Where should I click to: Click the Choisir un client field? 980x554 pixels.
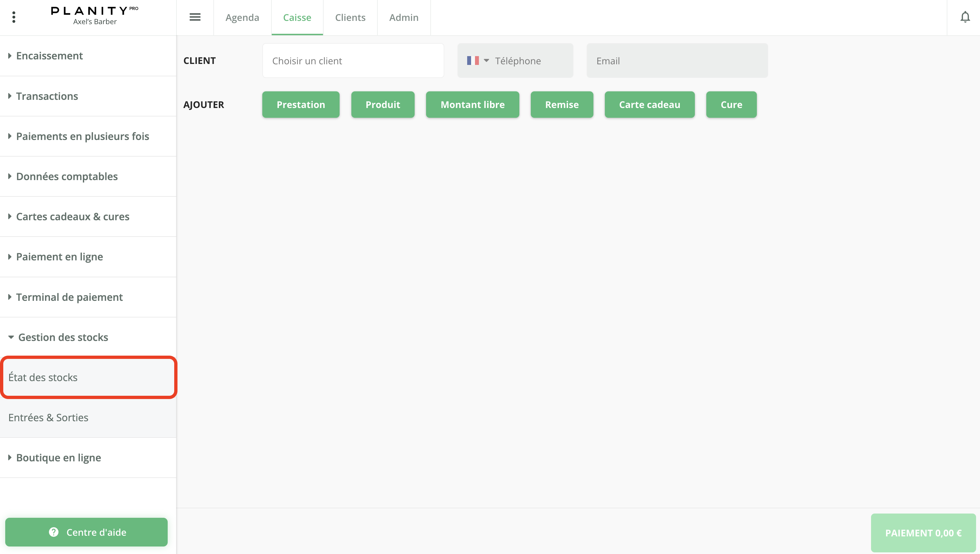click(353, 60)
